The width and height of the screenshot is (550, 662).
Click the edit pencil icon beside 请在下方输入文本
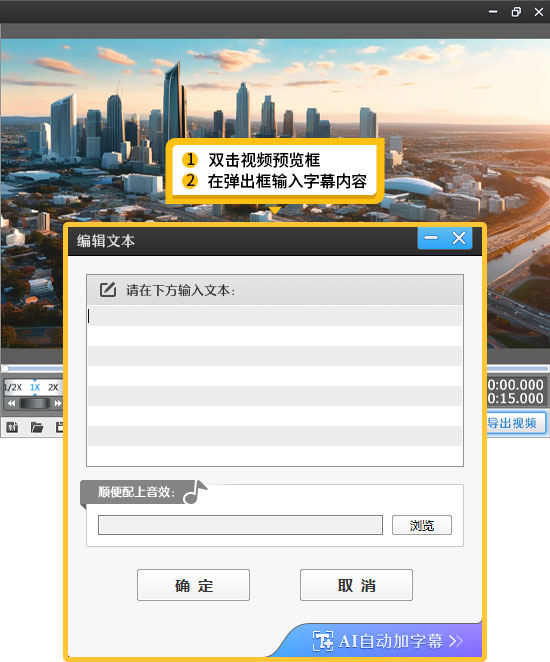click(x=108, y=290)
